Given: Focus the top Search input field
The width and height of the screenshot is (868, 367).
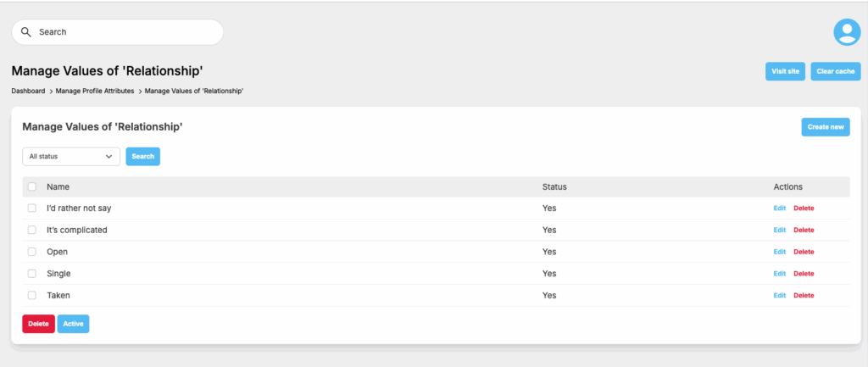Looking at the screenshot, I should pos(127,32).
